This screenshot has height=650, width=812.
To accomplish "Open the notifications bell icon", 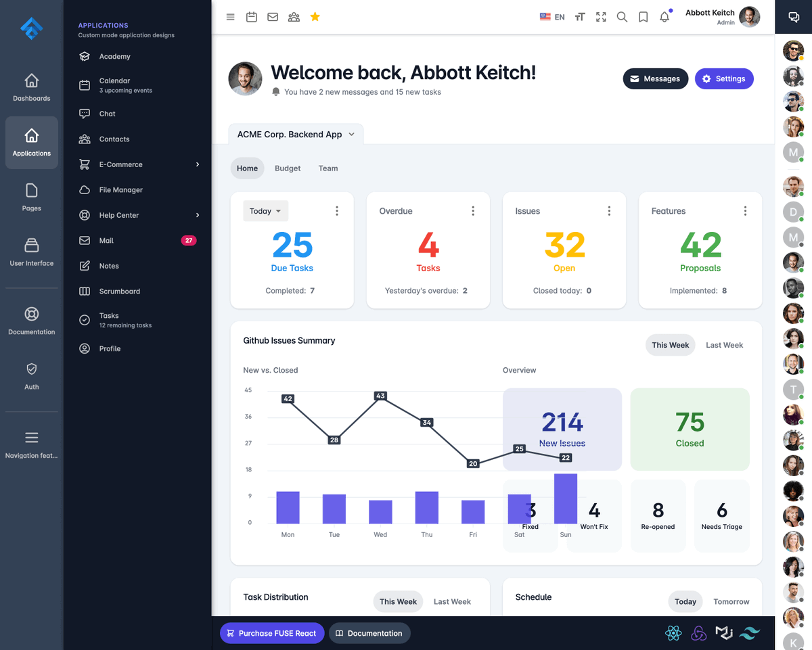I will (664, 17).
